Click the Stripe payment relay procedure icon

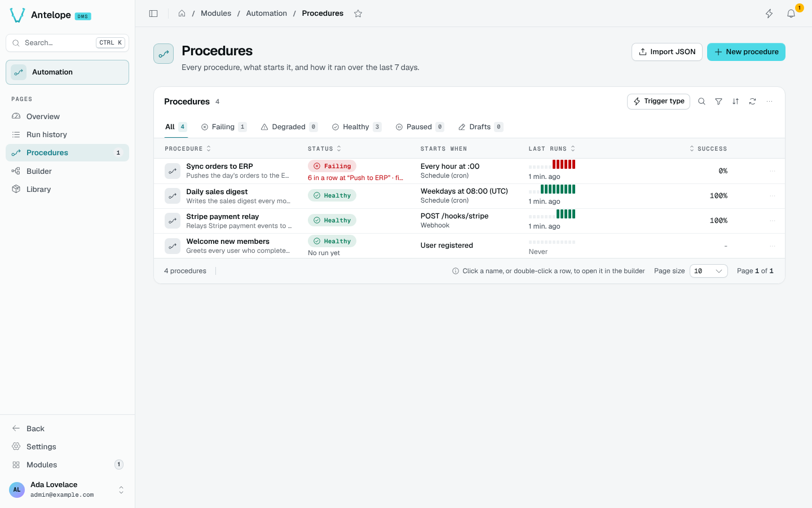click(x=173, y=221)
